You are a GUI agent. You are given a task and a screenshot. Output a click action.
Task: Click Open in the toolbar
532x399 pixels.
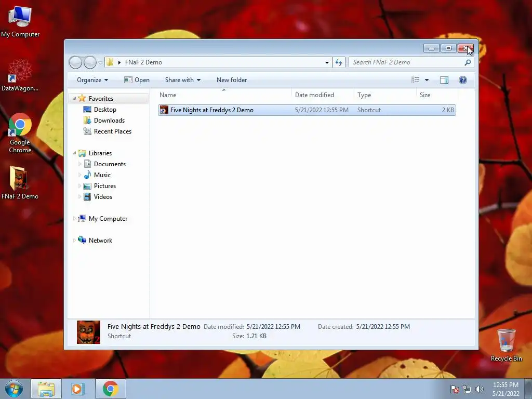pos(137,80)
